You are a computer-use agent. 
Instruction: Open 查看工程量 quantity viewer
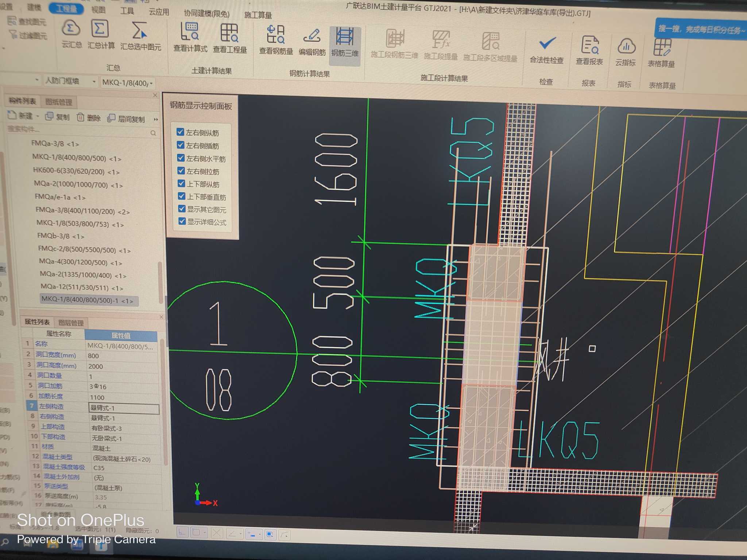click(x=230, y=39)
